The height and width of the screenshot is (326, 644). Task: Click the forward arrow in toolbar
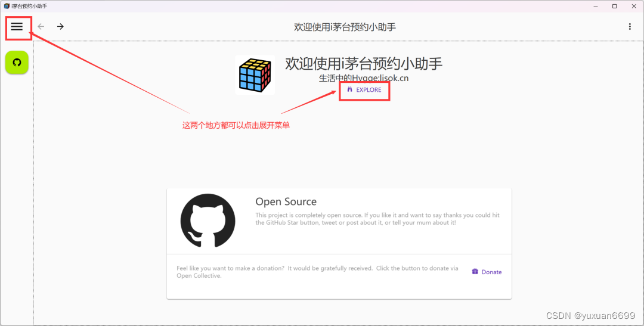[60, 27]
